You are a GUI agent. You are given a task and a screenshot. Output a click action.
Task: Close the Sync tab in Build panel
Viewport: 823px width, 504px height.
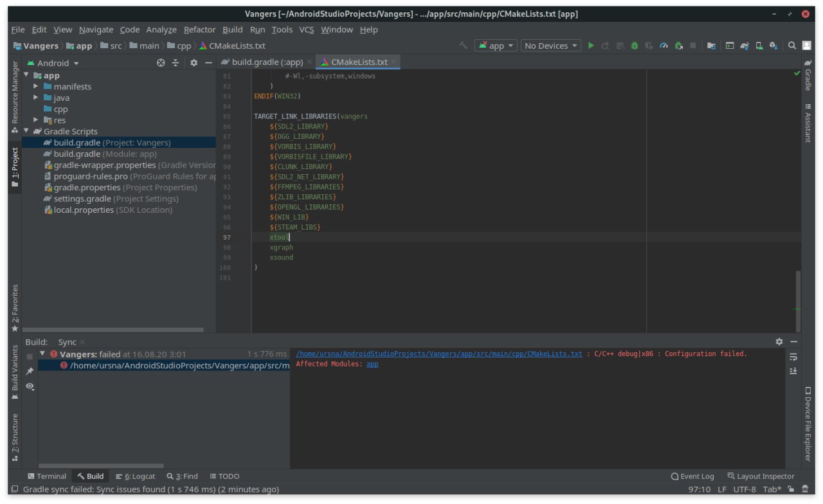pos(82,343)
